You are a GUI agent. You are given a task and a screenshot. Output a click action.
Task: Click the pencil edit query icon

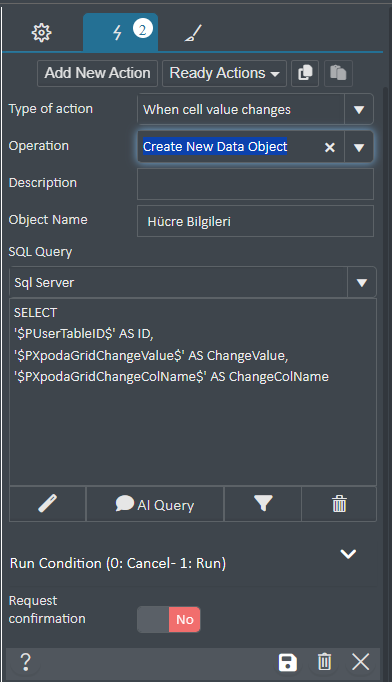[47, 504]
